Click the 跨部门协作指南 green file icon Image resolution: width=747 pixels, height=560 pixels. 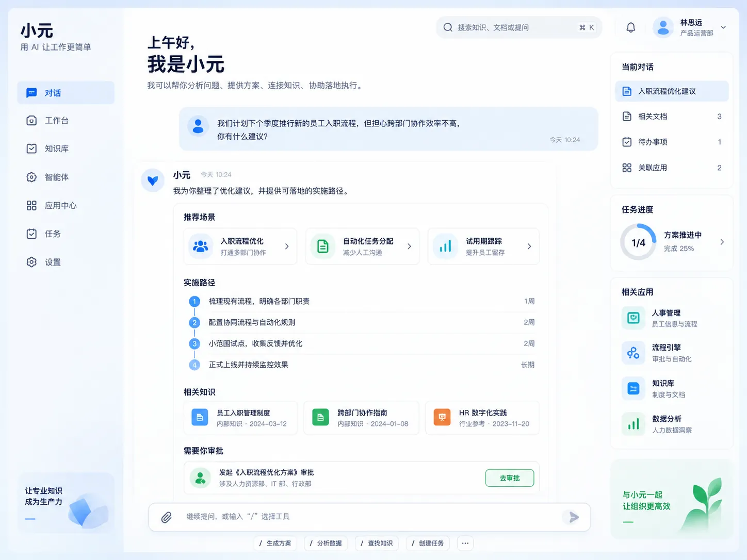click(320, 417)
